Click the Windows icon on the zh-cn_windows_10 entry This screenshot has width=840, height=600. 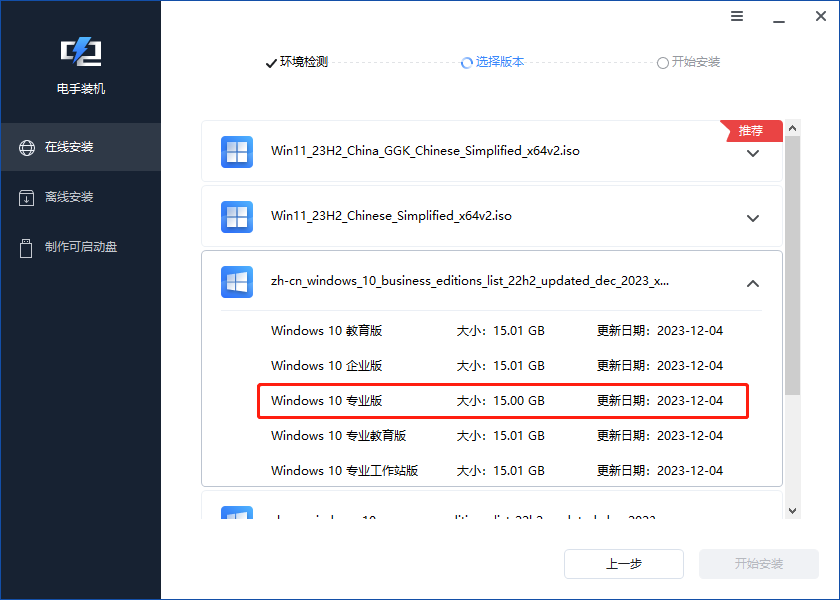236,281
